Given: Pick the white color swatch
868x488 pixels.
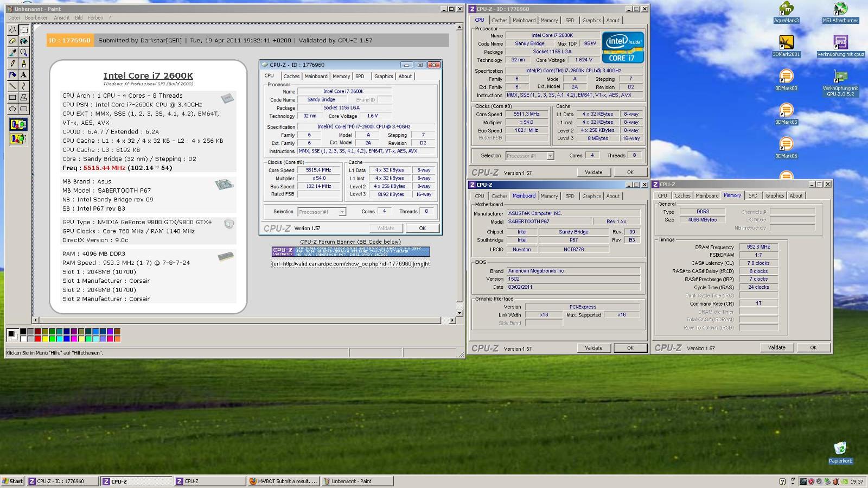Looking at the screenshot, I should click(23, 339).
